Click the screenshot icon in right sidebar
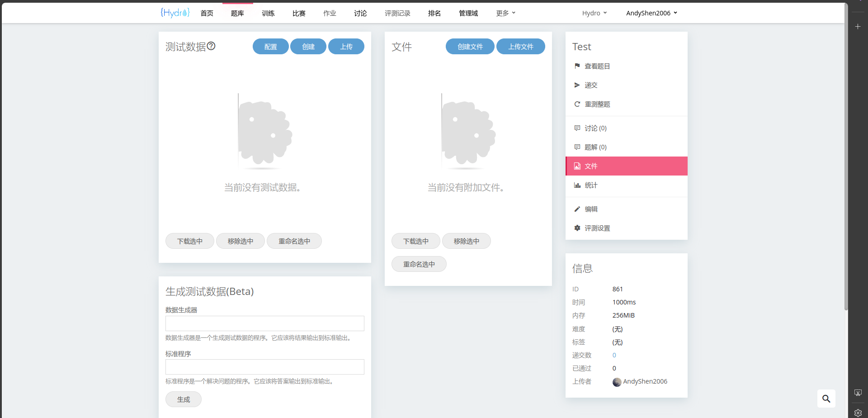This screenshot has height=418, width=868. pyautogui.click(x=858, y=393)
